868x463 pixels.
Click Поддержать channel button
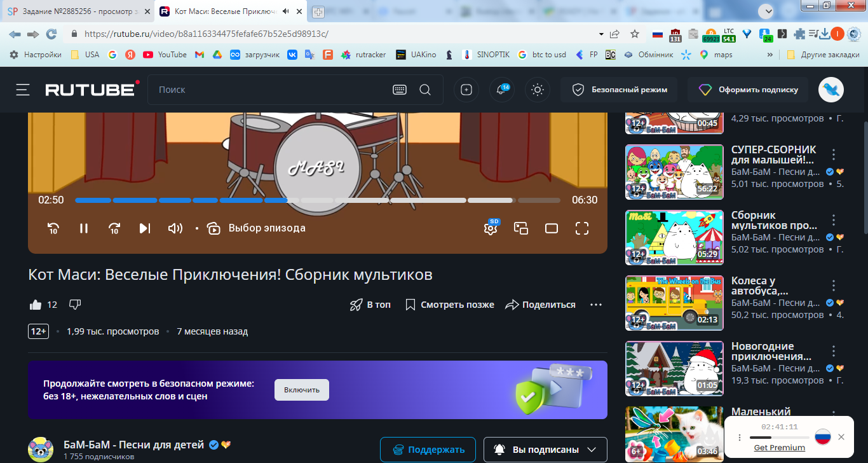428,450
